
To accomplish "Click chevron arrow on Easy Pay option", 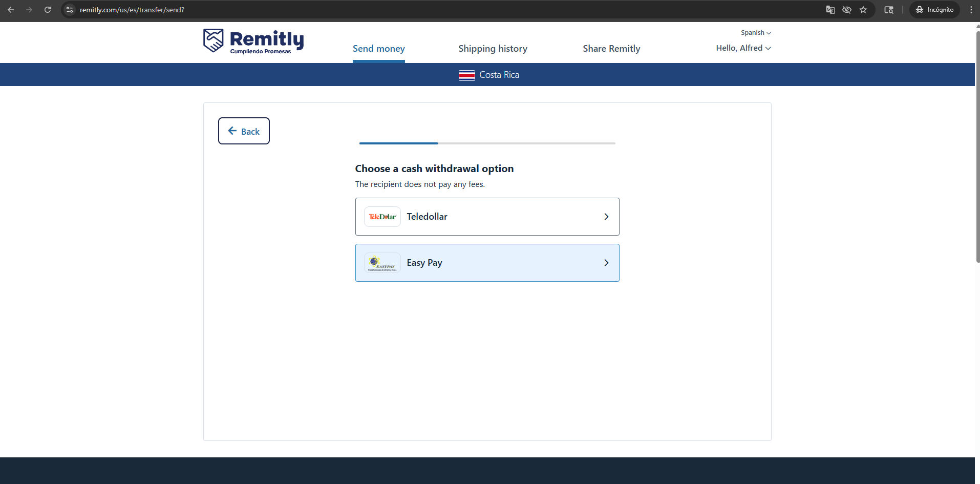I will 606,263.
